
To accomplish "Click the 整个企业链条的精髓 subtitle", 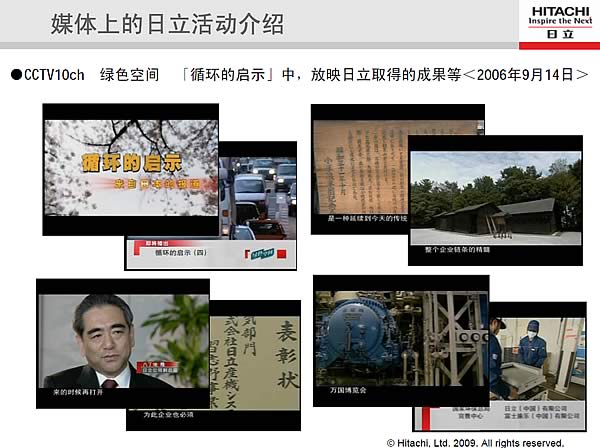I will pyautogui.click(x=457, y=250).
